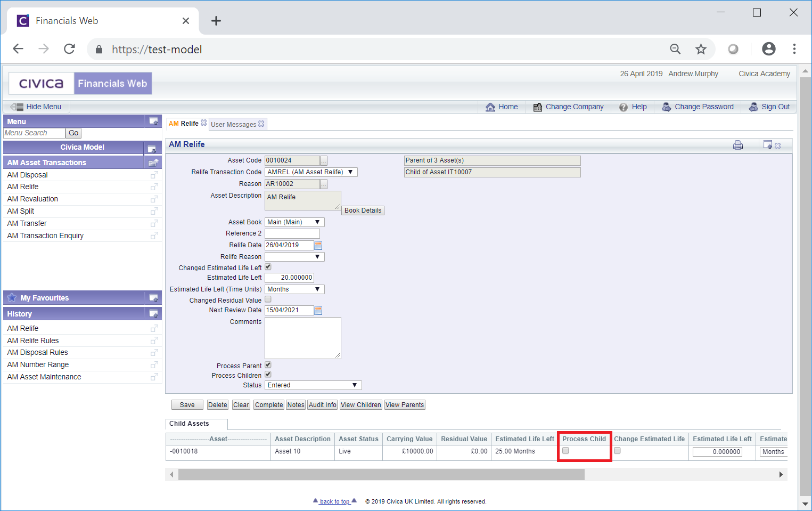Open the Relife Date calendar picker
The image size is (812, 511).
click(318, 245)
